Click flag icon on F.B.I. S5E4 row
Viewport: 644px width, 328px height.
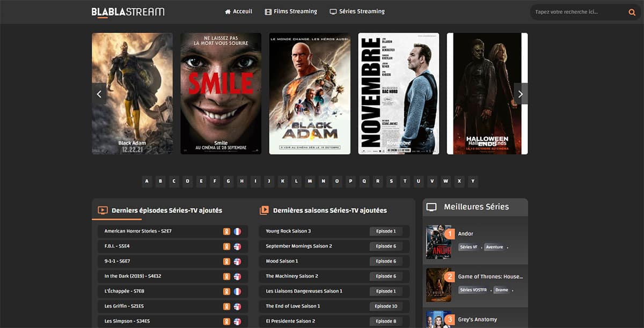[x=237, y=247]
